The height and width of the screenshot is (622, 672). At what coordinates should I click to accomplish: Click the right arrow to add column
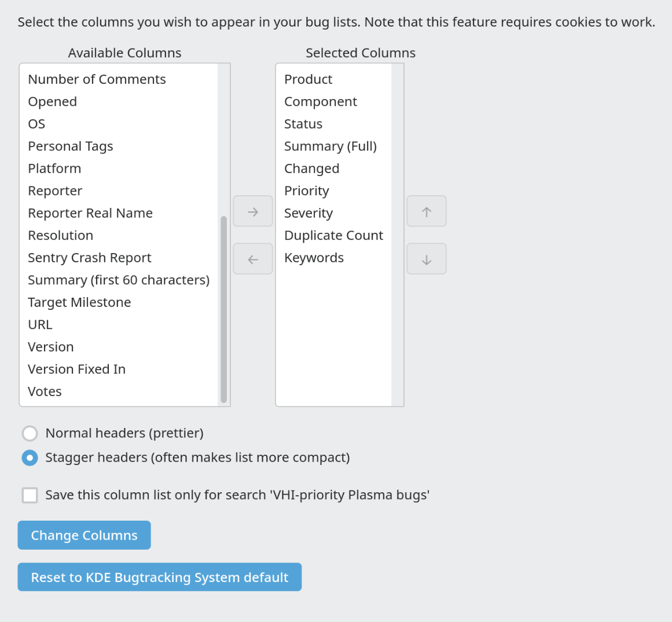[x=252, y=212]
